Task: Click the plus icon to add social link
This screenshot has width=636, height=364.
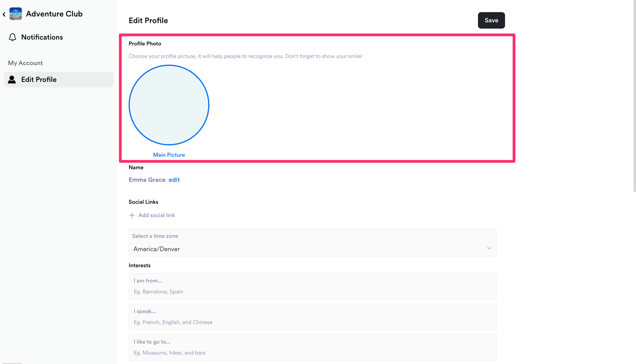Action: click(132, 215)
